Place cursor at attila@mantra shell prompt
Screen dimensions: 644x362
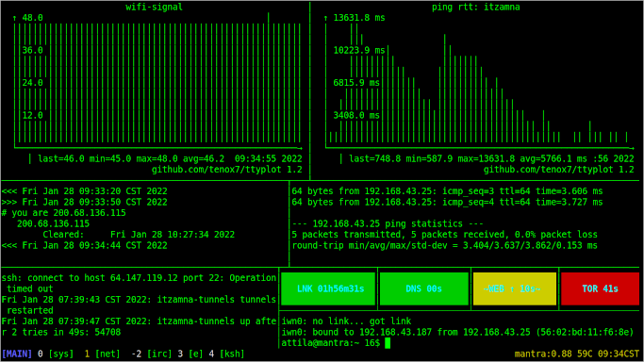(x=331, y=343)
